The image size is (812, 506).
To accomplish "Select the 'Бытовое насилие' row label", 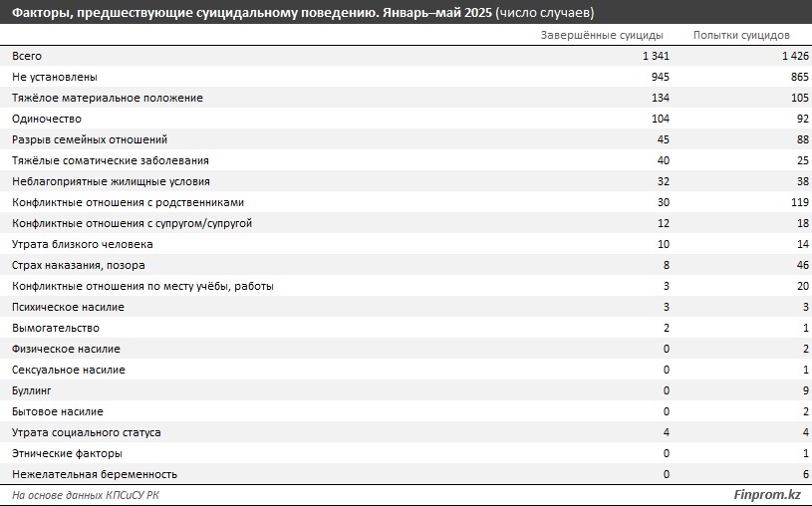I will tap(58, 411).
